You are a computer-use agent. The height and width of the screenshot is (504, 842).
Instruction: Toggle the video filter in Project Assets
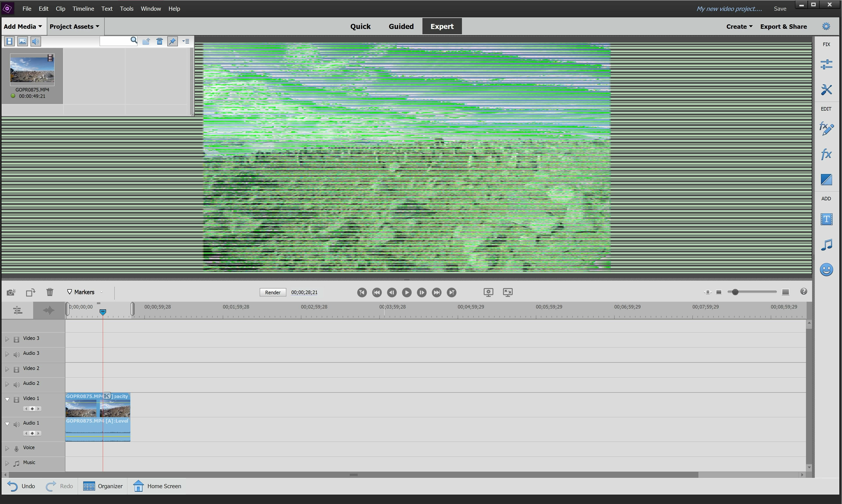[9, 41]
